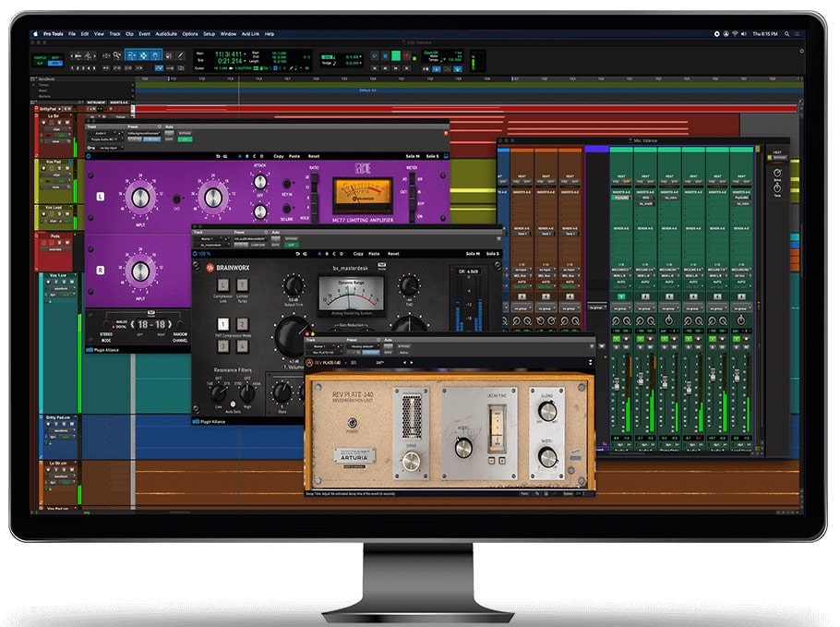Select the Trim tool in Smart Tool group
Viewport: 840px width, 627px height.
coord(131,55)
